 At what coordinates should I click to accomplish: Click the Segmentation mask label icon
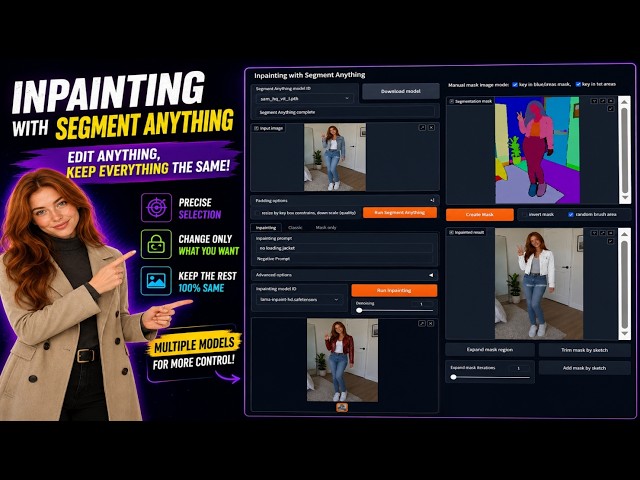(x=451, y=101)
